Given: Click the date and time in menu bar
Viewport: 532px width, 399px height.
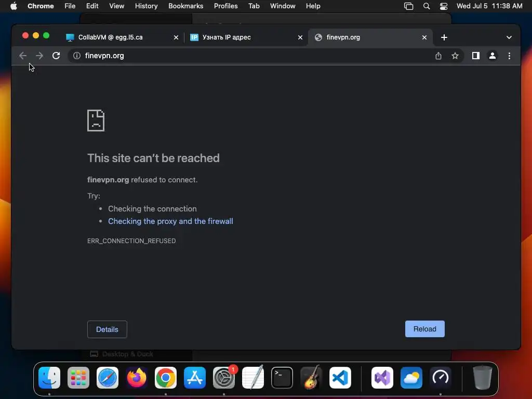Looking at the screenshot, I should tap(489, 6).
